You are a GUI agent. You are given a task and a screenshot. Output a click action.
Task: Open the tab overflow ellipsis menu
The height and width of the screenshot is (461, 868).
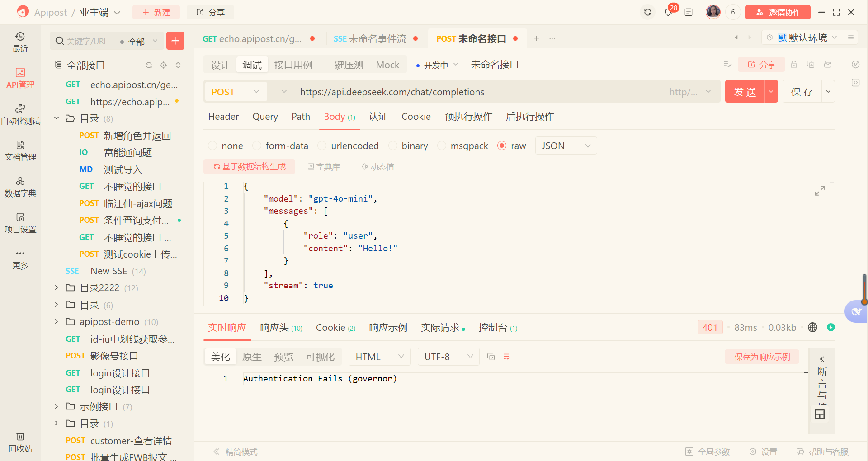[x=552, y=38]
